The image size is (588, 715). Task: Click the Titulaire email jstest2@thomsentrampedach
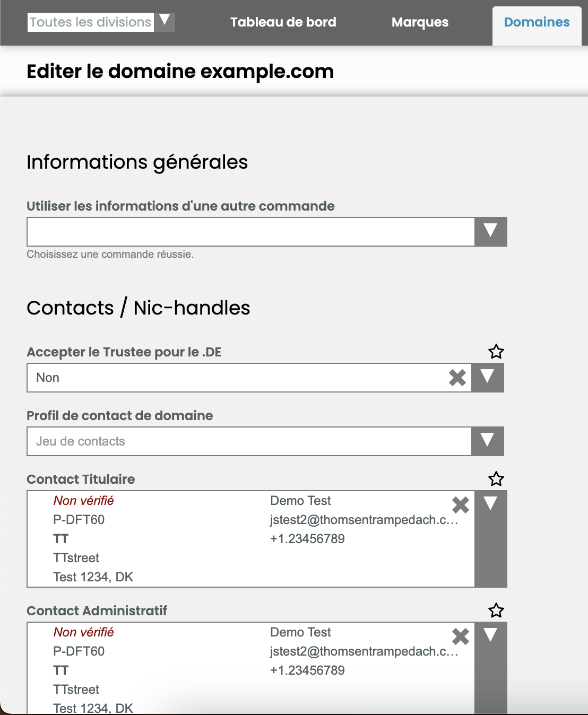click(x=364, y=520)
